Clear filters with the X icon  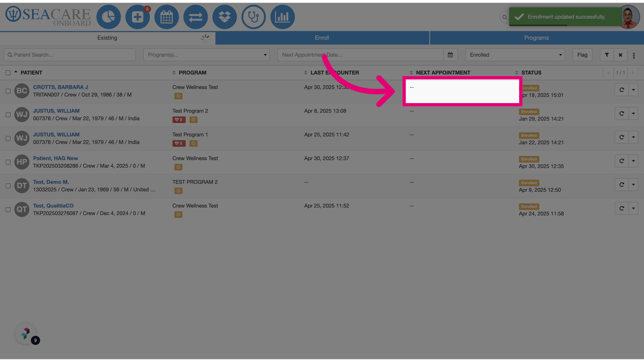click(620, 55)
